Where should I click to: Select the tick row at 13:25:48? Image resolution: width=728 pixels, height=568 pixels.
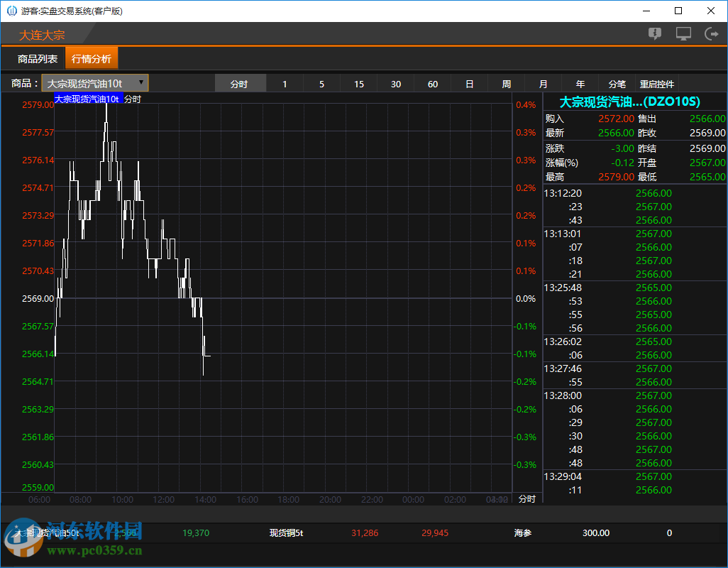634,288
